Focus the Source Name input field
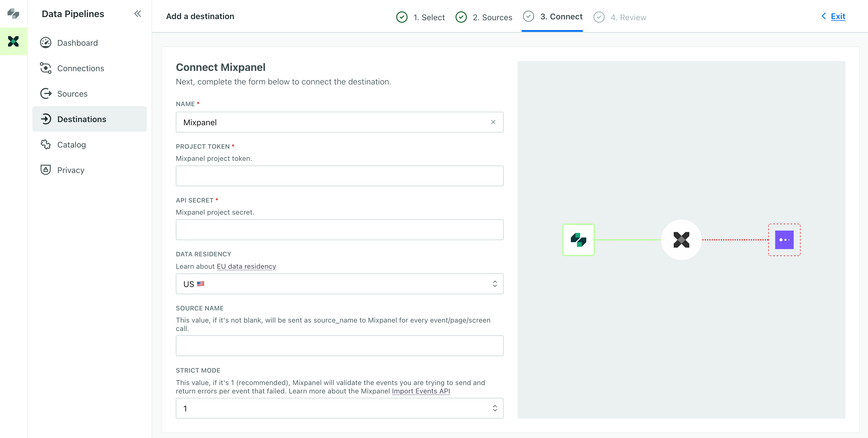Viewport: 868px width, 438px height. tap(339, 346)
